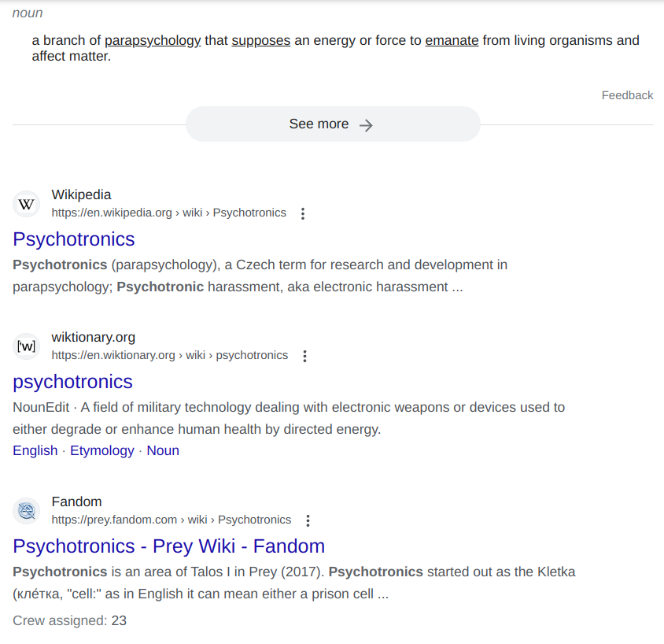Image resolution: width=664 pixels, height=644 pixels.
Task: Open three-dot menu for Wikipedia result
Action: 304,213
